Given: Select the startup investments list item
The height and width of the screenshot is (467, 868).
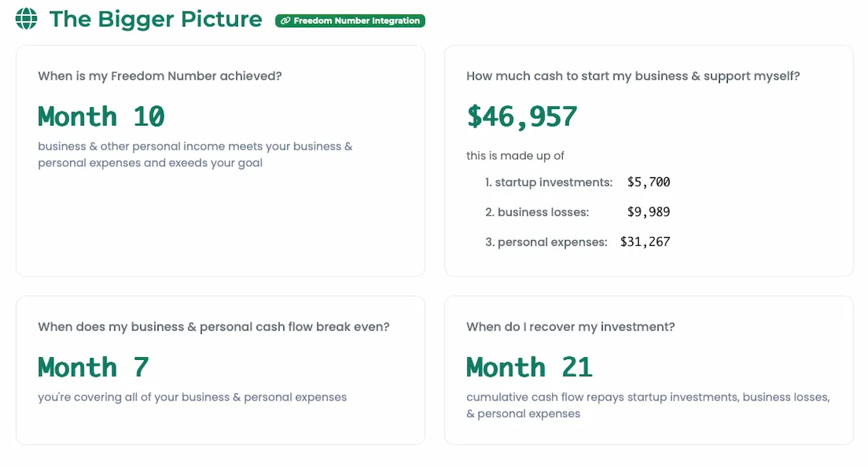Looking at the screenshot, I should (x=549, y=182).
